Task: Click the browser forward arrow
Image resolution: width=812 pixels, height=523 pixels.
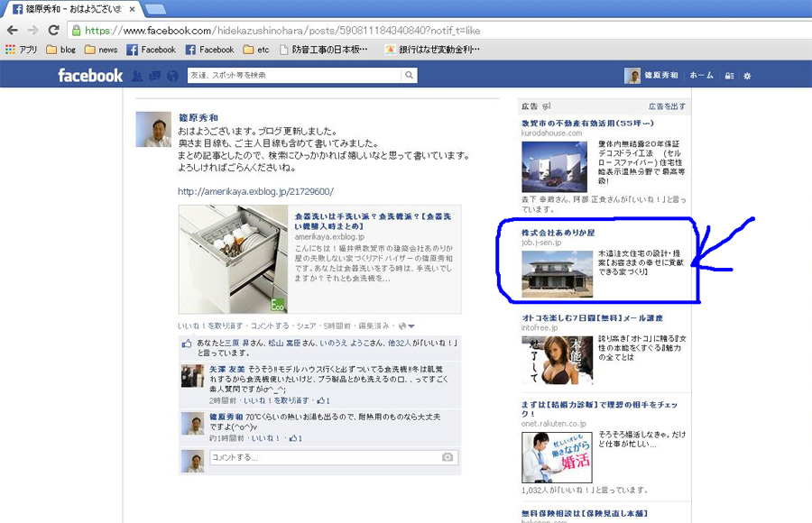Action: [32, 30]
